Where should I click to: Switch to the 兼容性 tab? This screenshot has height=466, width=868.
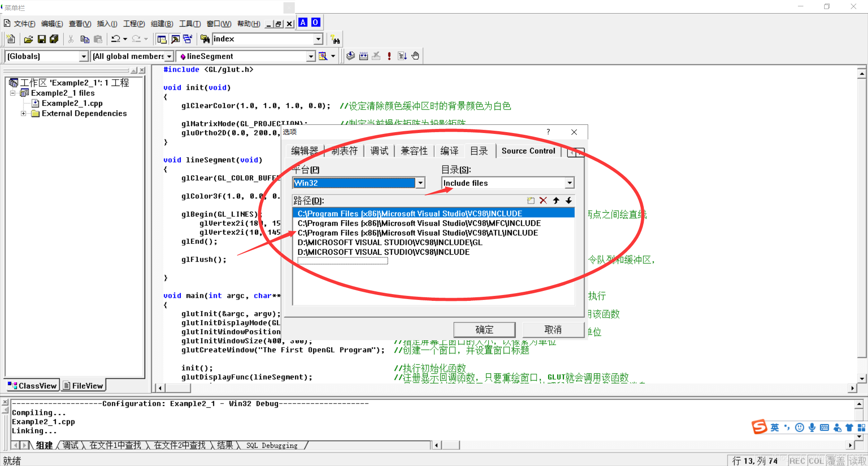tap(414, 151)
